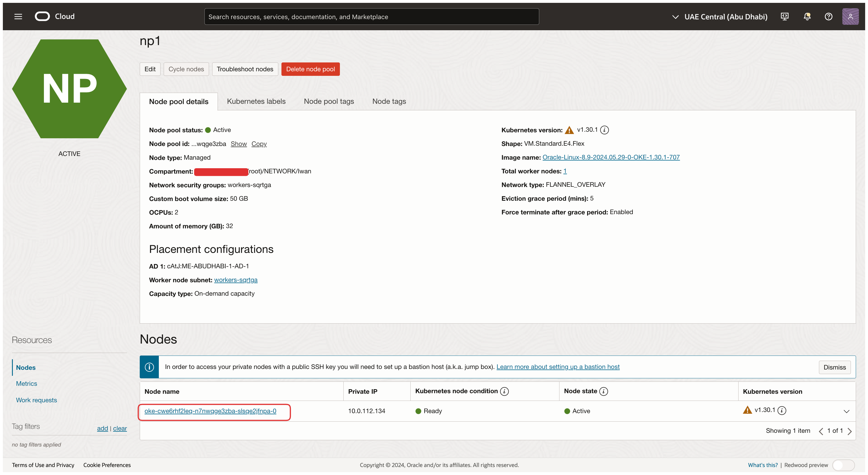
Task: Click the Delete node pool button
Action: pyautogui.click(x=310, y=69)
